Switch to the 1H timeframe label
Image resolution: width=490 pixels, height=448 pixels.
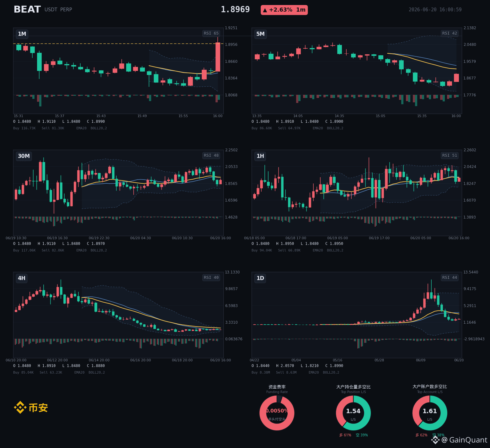[260, 156]
